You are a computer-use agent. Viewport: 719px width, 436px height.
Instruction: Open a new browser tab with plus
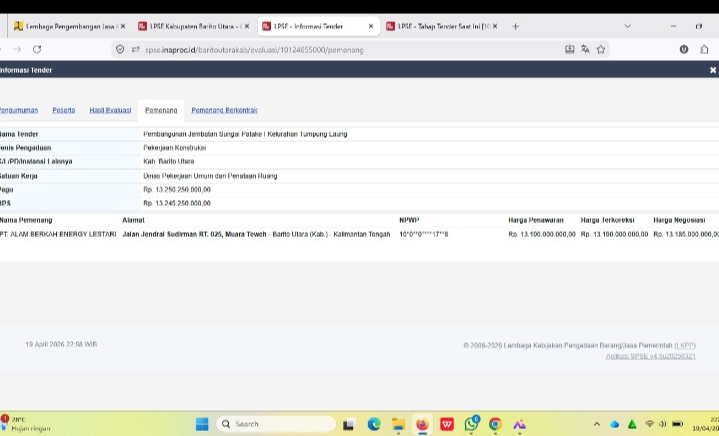tap(516, 26)
